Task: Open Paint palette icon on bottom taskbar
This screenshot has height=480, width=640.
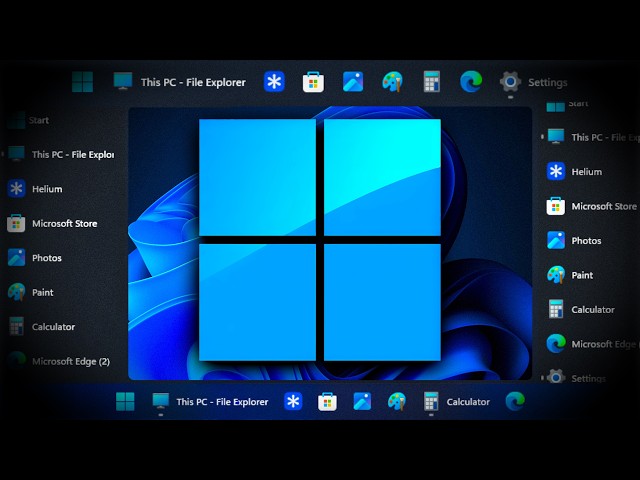Action: tap(397, 401)
